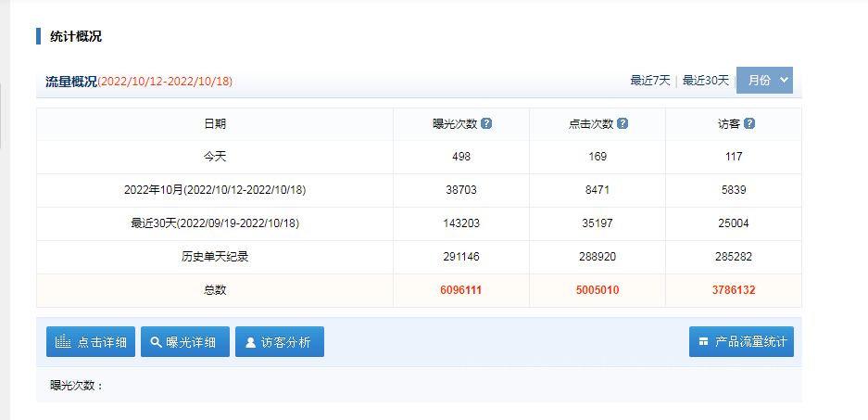Click the 统计概况 section heading

[x=76, y=37]
